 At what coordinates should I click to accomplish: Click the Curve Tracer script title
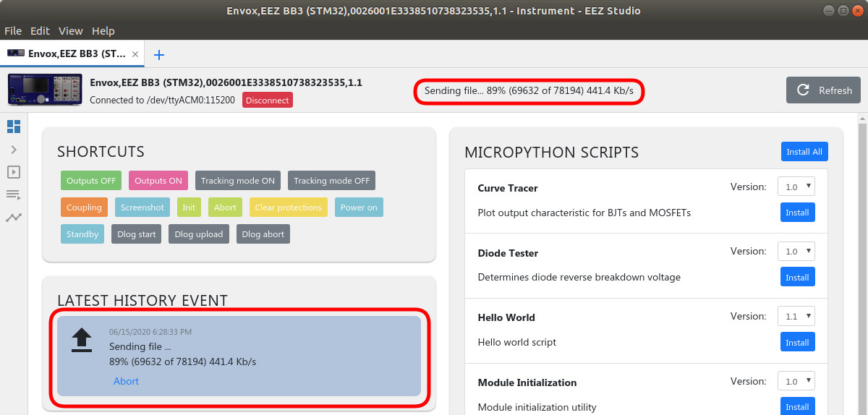tap(508, 188)
